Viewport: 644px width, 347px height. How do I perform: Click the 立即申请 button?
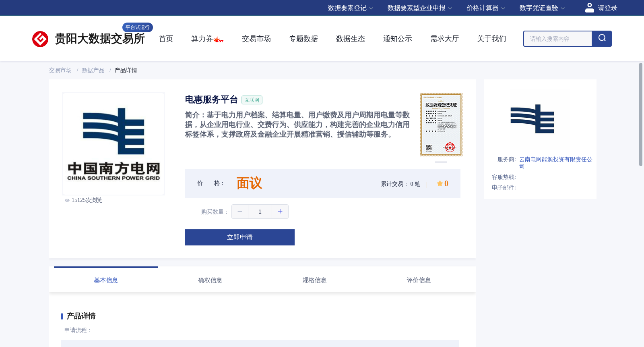click(240, 237)
